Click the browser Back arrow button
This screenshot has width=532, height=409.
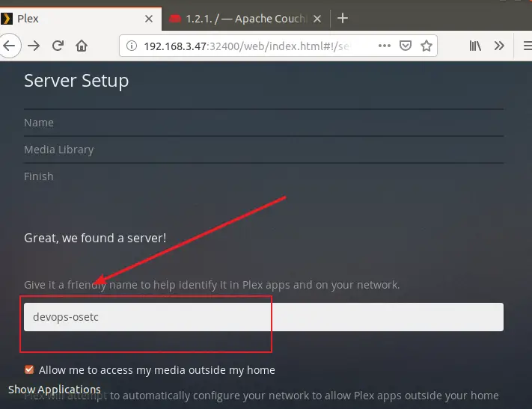point(9,46)
